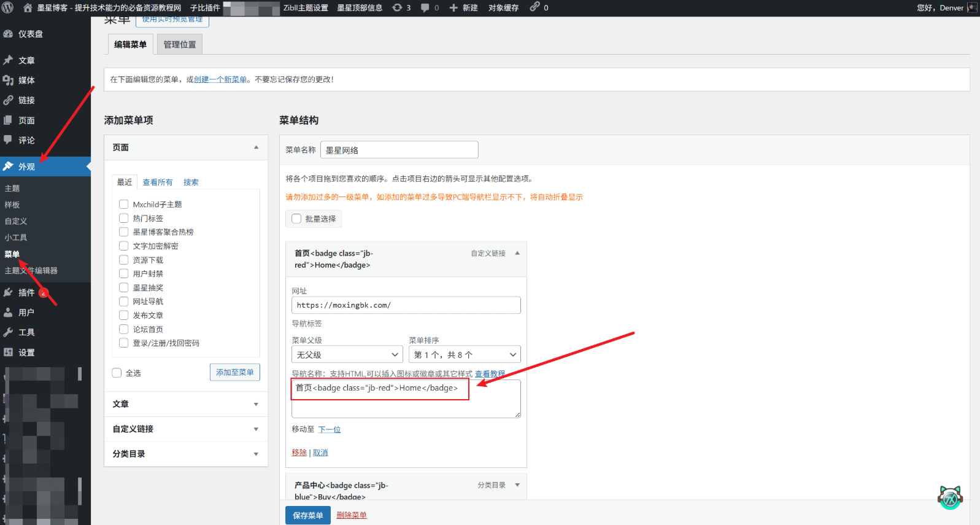The width and height of the screenshot is (980, 525).
Task: Open the 菜单父级 无父级 dropdown
Action: pos(347,354)
